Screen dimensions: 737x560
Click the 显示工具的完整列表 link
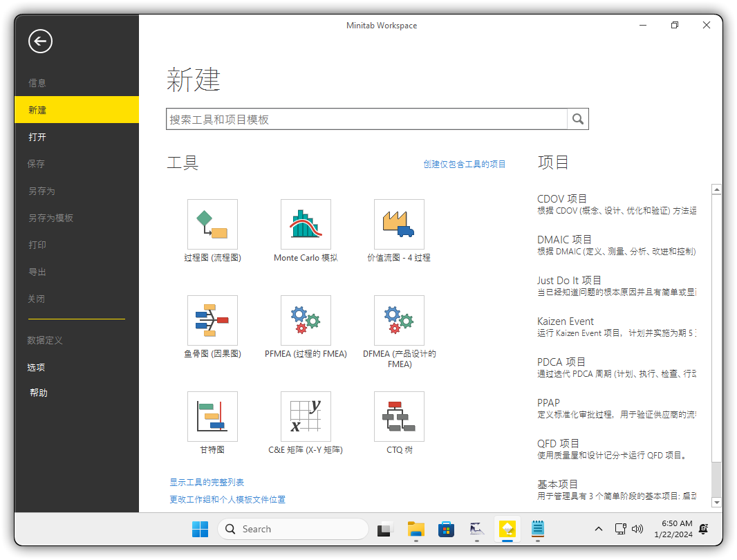click(207, 483)
